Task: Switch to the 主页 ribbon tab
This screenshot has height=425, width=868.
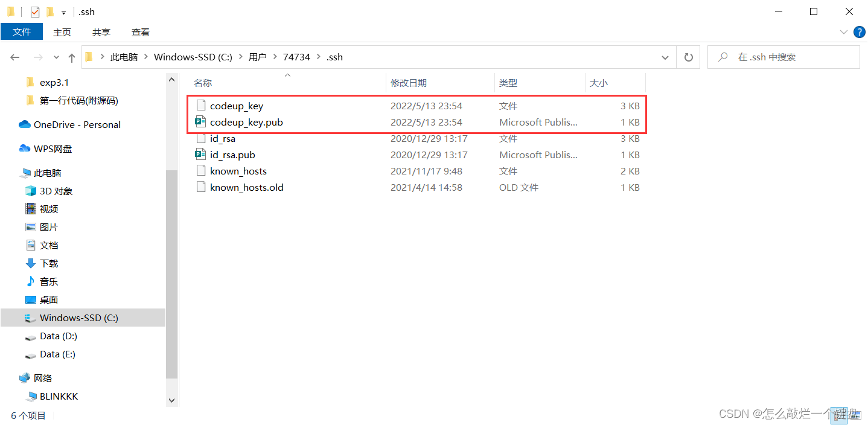Action: pyautogui.click(x=62, y=32)
